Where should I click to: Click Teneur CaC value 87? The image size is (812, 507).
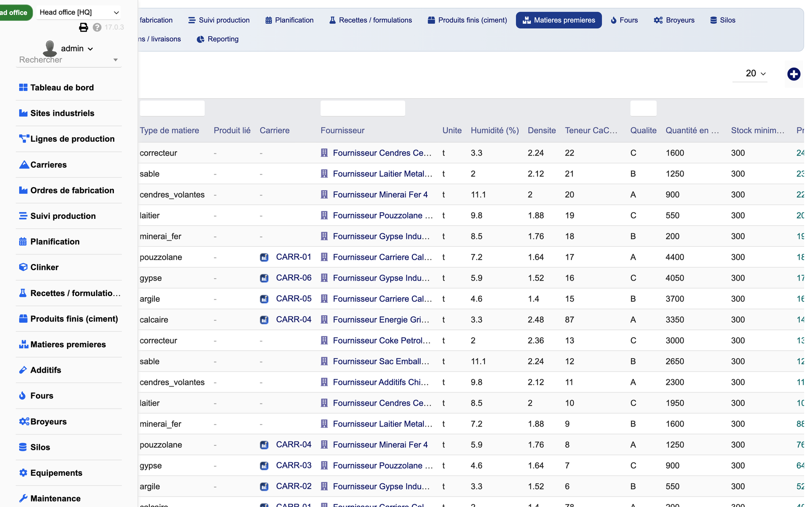570,320
